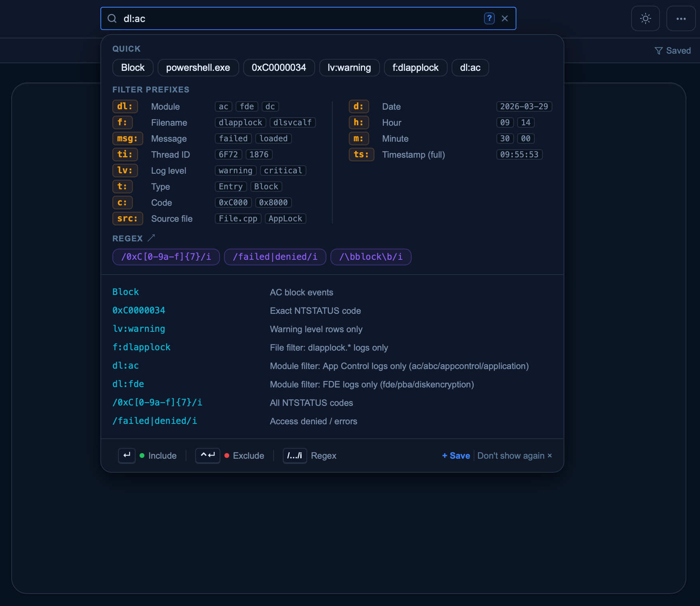Pick the '2026-03-29' date example
The height and width of the screenshot is (606, 700).
click(524, 106)
